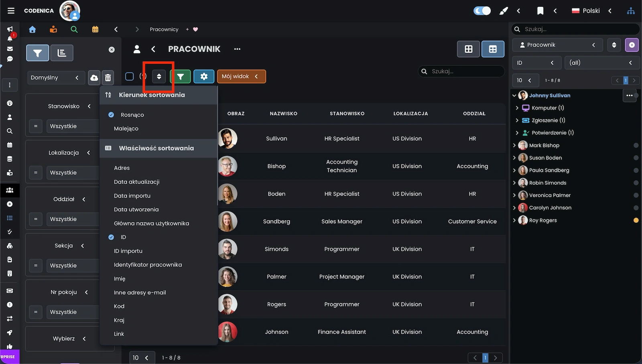
Task: Choose Imię as the sort property
Action: click(120, 279)
